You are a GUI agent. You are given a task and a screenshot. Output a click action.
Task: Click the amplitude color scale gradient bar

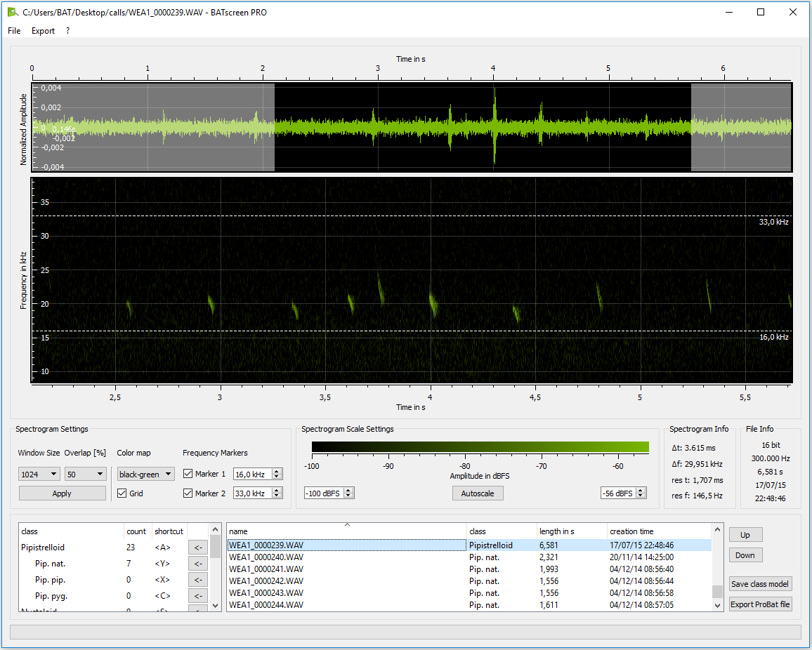[x=480, y=447]
